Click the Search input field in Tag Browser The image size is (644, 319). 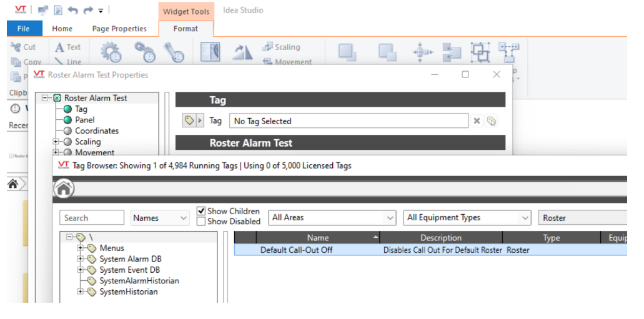92,218
